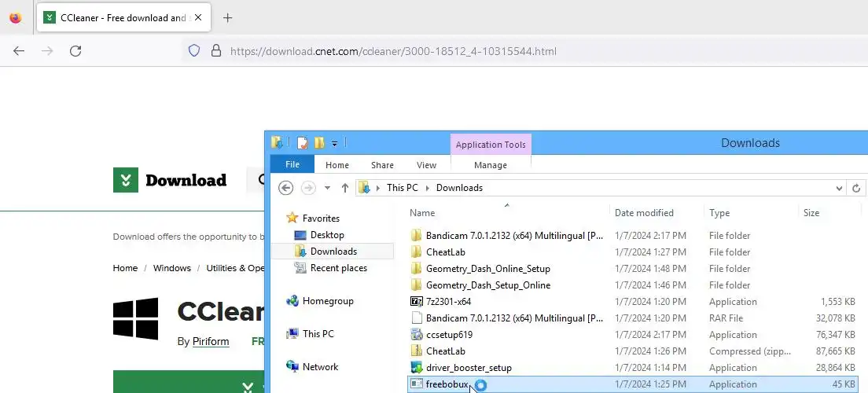The image size is (868, 393).
Task: Open recent locations dropdown arrow
Action: (327, 188)
